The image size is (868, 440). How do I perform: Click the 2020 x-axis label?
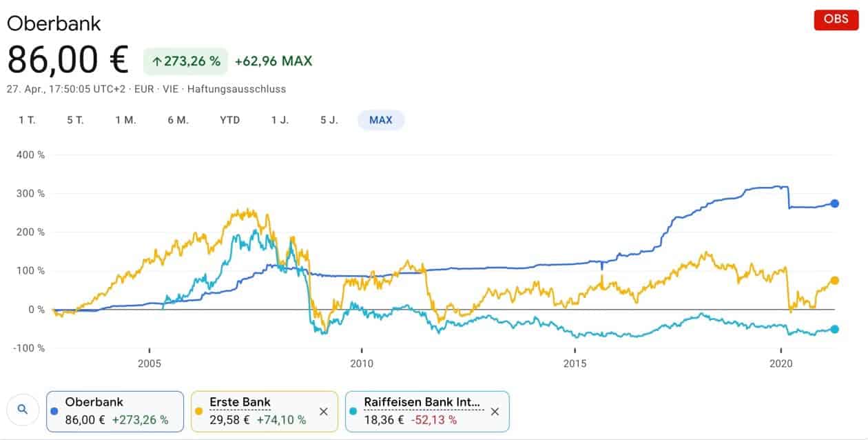pos(781,363)
